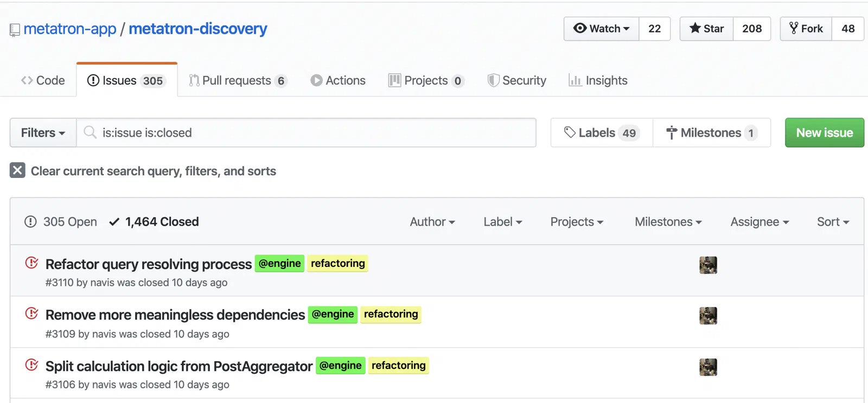Switch to the Security tab
This screenshot has width=868, height=403.
pyautogui.click(x=517, y=80)
